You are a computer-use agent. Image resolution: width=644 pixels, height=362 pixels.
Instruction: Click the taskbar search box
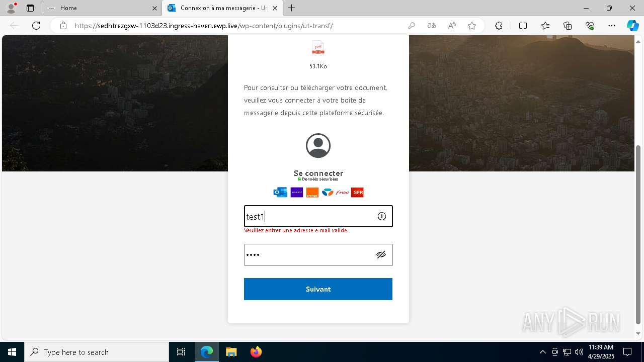[x=97, y=352]
